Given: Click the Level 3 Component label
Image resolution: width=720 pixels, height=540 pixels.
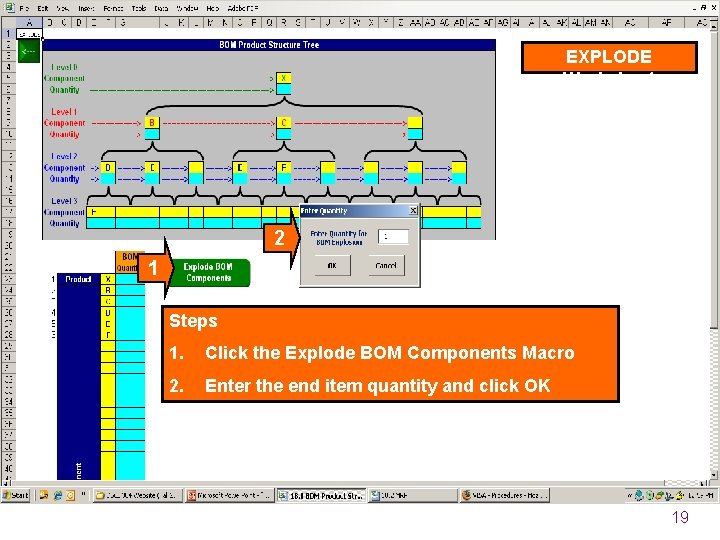Looking at the screenshot, I should [x=64, y=212].
